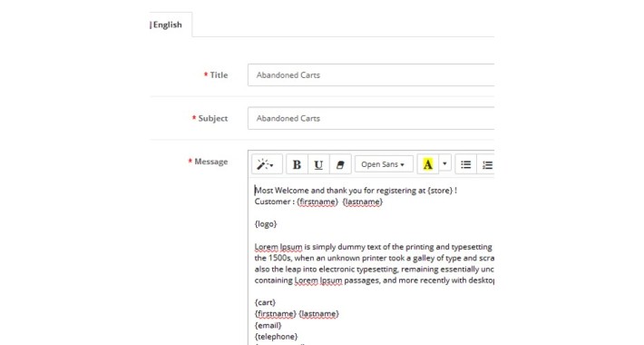Focus the Subject input field

[x=371, y=118]
